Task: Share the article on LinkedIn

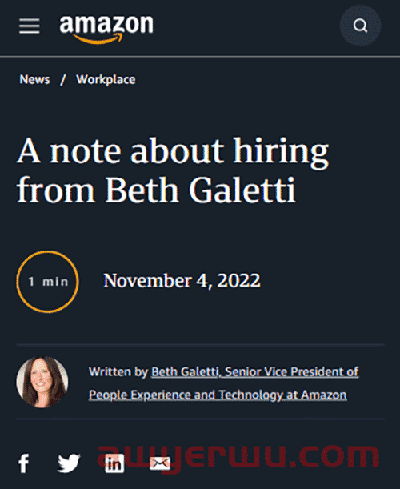Action: click(114, 463)
